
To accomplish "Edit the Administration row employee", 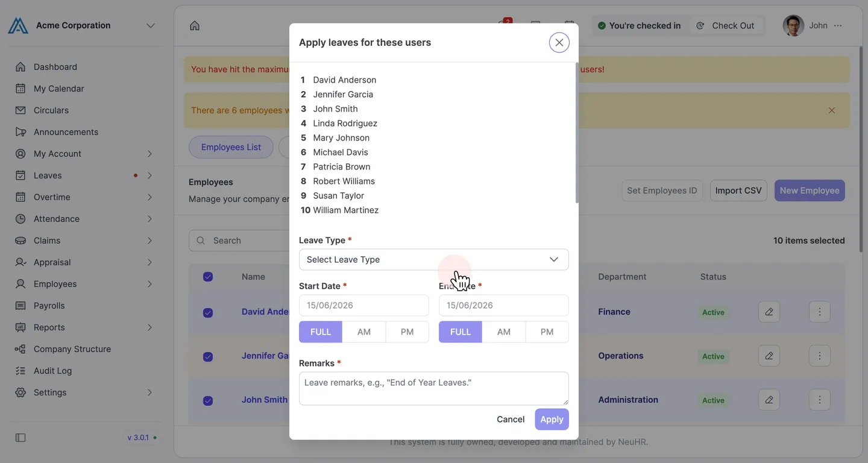I will click(769, 400).
